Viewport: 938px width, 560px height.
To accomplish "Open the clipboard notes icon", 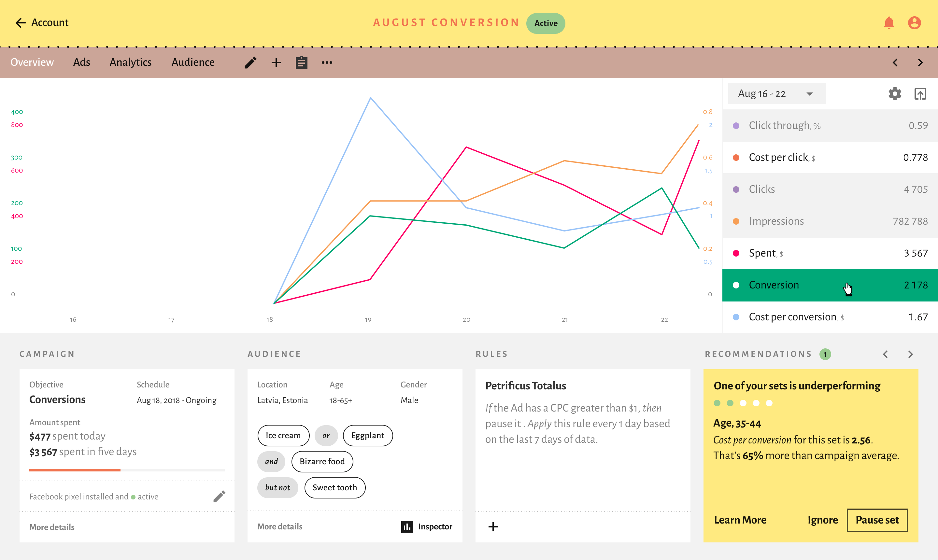I will (x=301, y=63).
